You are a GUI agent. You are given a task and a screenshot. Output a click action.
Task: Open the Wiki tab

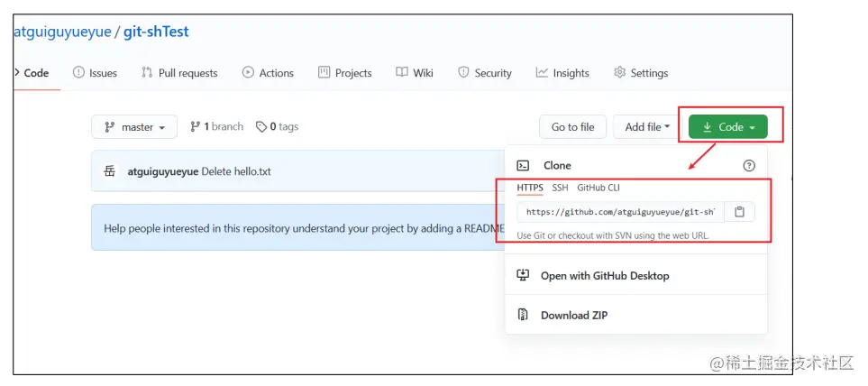pyautogui.click(x=415, y=73)
